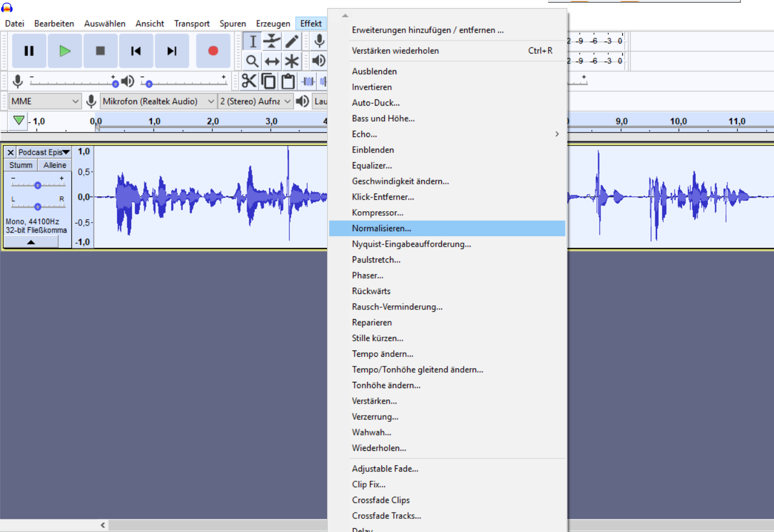Image resolution: width=774 pixels, height=532 pixels.
Task: Open the Transport menu
Action: coord(192,23)
